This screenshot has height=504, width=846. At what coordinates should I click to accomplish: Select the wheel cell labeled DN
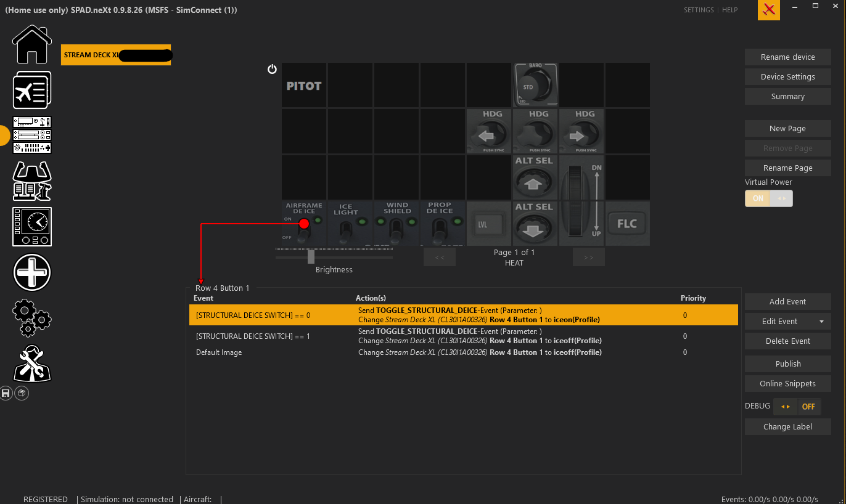click(x=581, y=177)
